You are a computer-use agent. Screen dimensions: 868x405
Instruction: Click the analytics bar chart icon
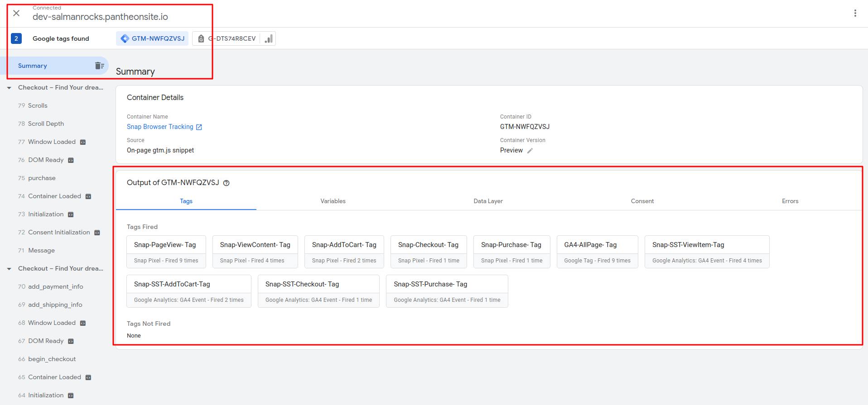tap(269, 39)
